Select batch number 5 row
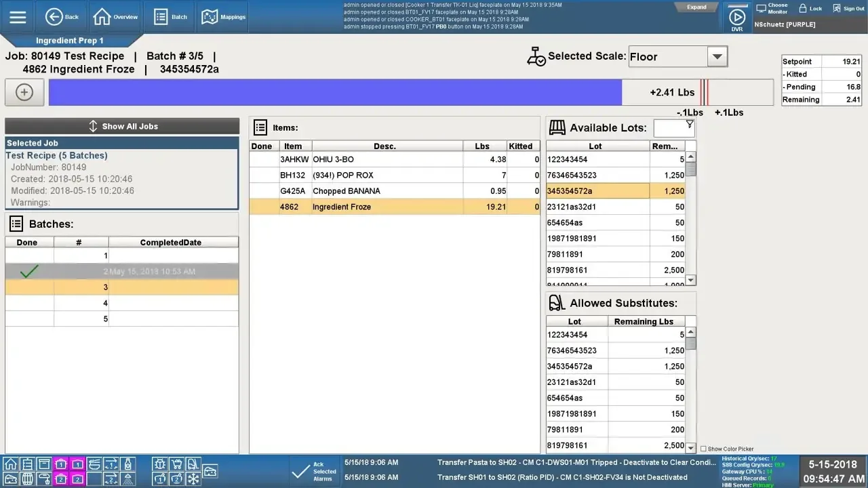 coord(122,319)
